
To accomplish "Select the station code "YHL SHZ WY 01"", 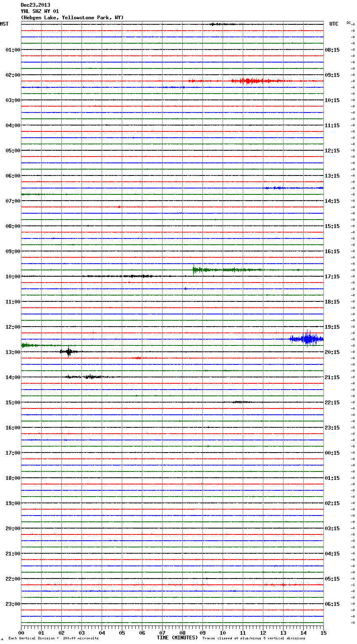I will (x=40, y=11).
